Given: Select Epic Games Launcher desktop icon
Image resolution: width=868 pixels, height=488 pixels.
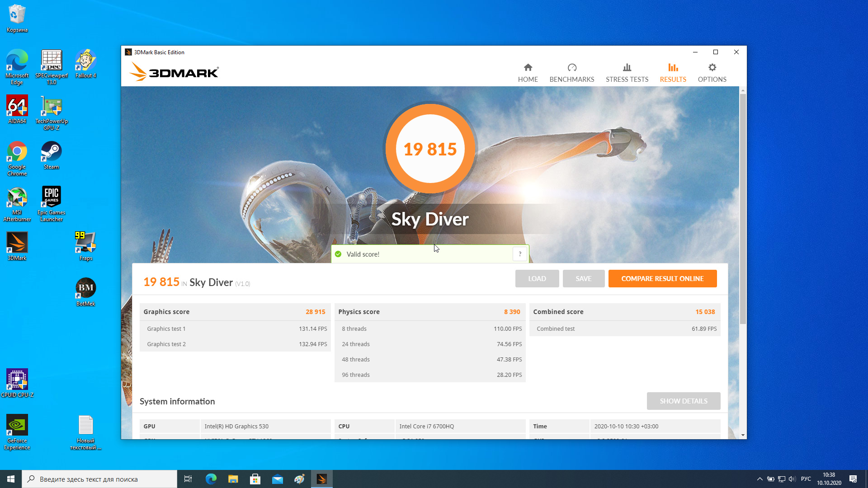Looking at the screenshot, I should pos(52,204).
